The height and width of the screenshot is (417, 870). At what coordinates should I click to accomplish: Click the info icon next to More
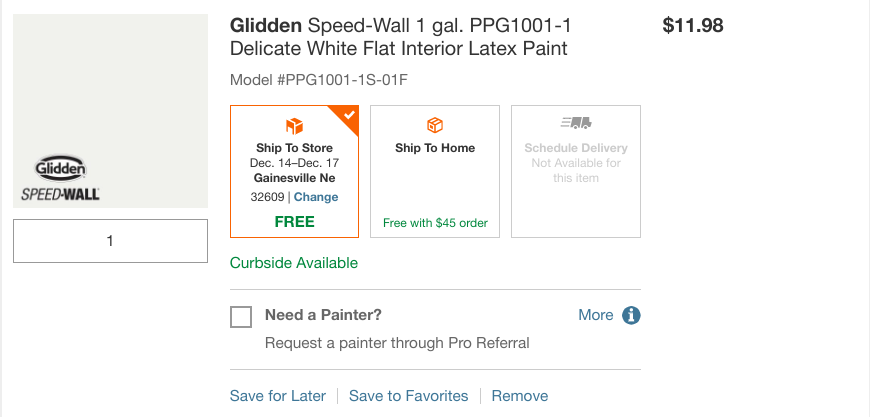tap(631, 315)
